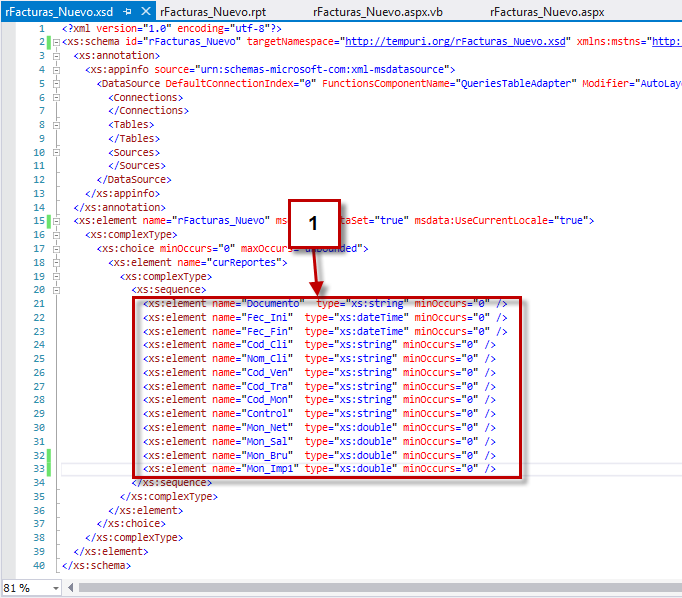Collapse the xs:appinfo block on line 4
The image size is (682, 598).
point(57,70)
